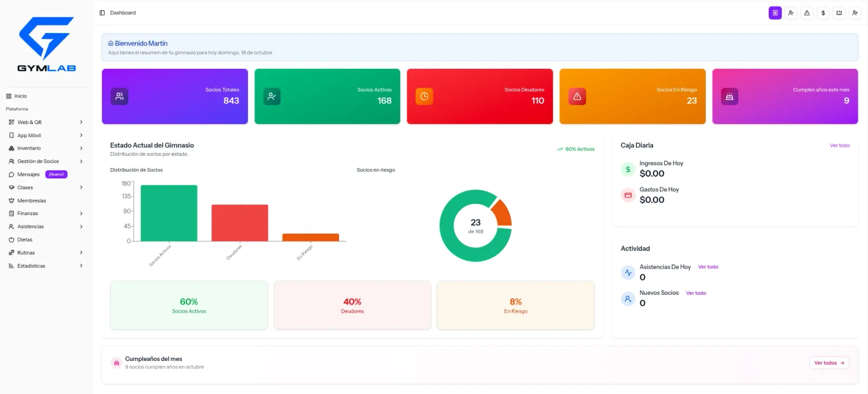The height and width of the screenshot is (394, 868).
Task: Toggle the sidebar panel icon beside Dashboard
Action: point(102,13)
